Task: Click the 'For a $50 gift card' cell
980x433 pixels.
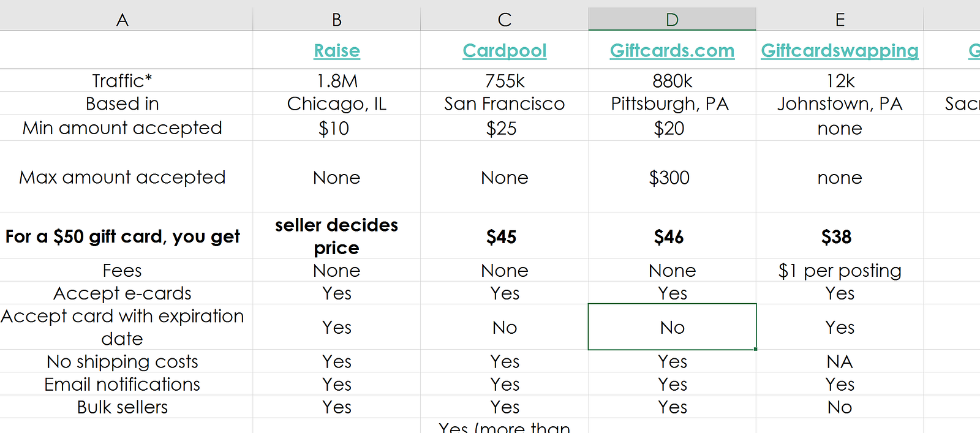Action: (123, 236)
